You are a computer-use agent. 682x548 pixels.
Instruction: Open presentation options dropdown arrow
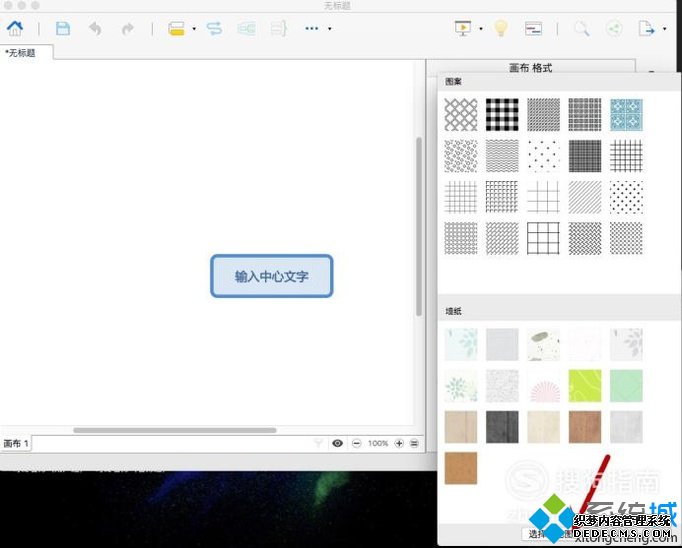pyautogui.click(x=481, y=29)
